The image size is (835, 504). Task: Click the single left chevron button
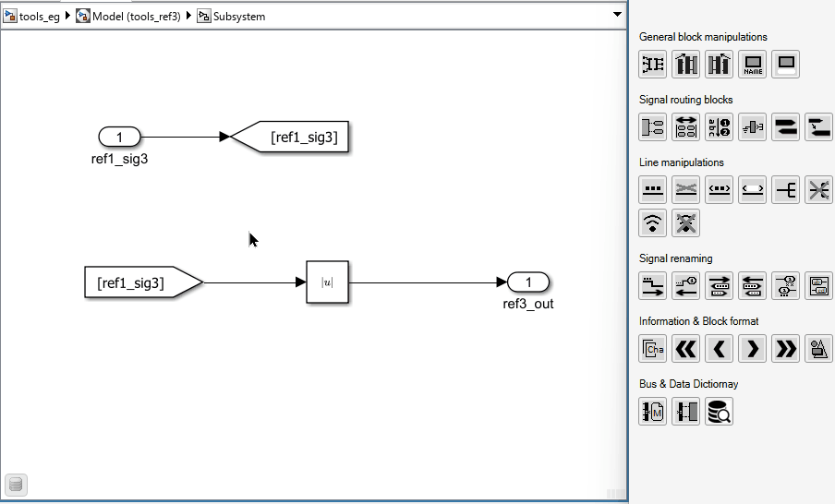719,349
